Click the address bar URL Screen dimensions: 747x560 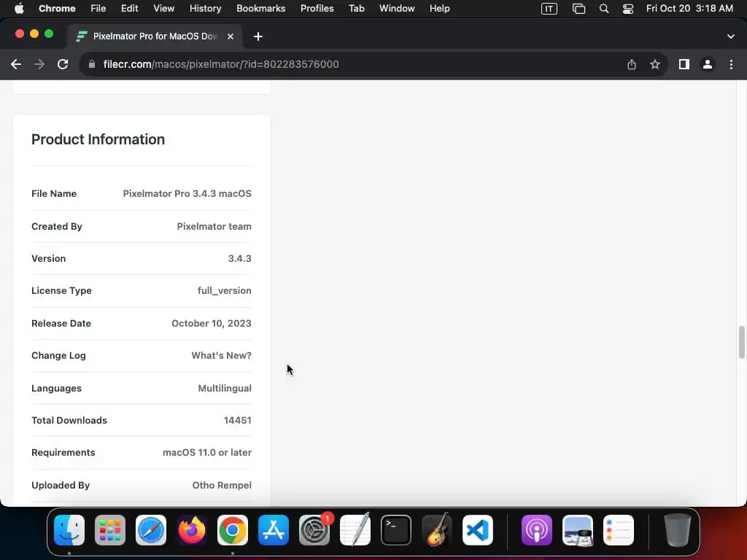(x=221, y=64)
